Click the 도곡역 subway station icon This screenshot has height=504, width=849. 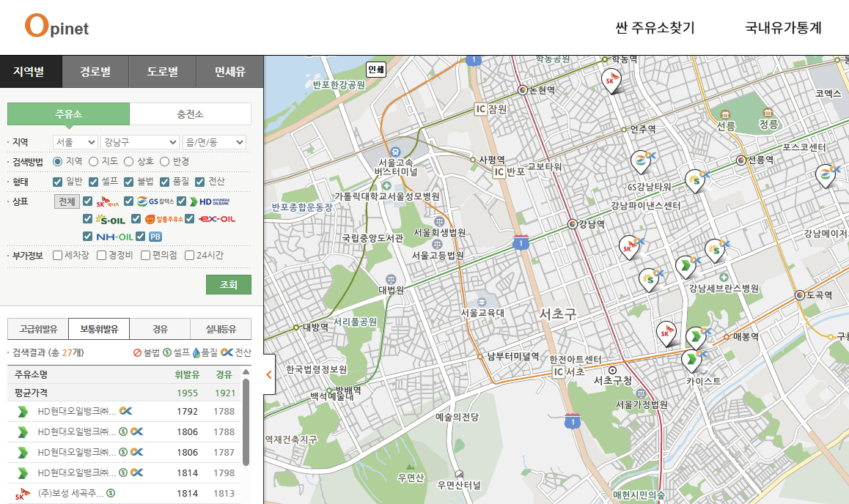[x=800, y=294]
